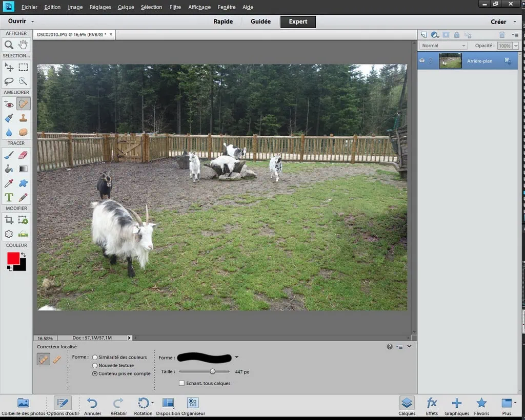Select 'Nouvelle texture' radio option
The height and width of the screenshot is (420, 525).
(95, 365)
